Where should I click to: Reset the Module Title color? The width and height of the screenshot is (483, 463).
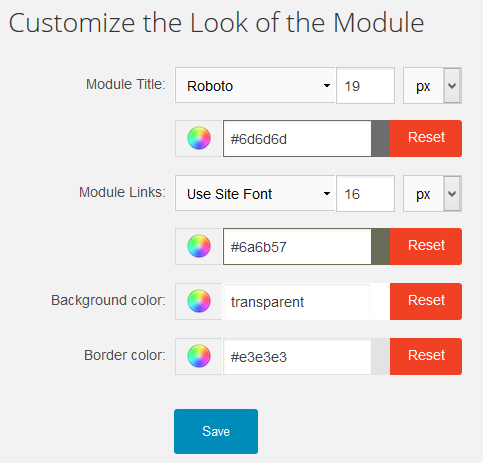click(x=426, y=138)
